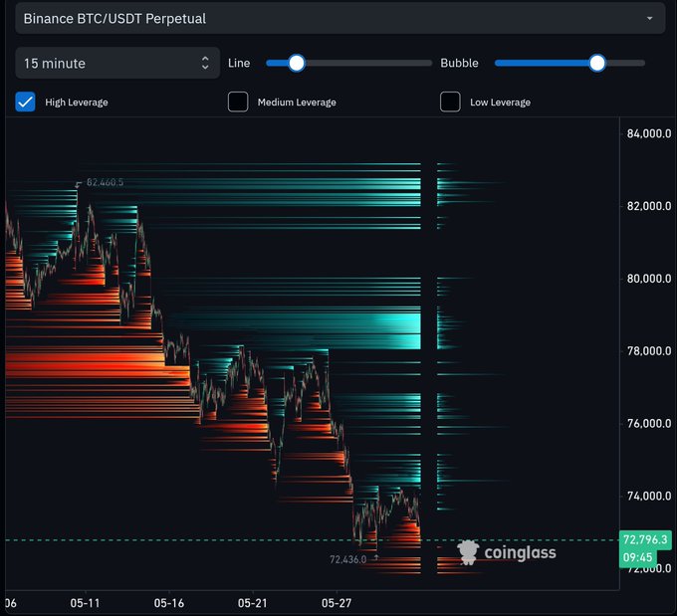This screenshot has height=616, width=677.
Task: Click the 82,000.0 price axis label
Action: [649, 206]
